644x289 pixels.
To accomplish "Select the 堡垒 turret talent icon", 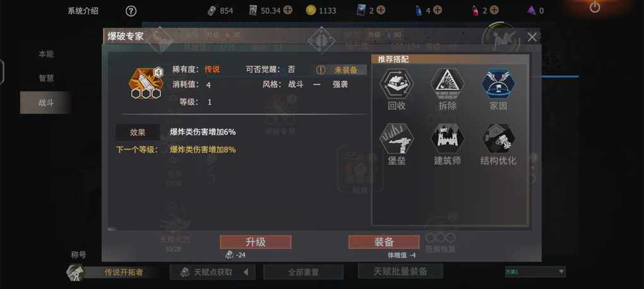I will pyautogui.click(x=397, y=138).
